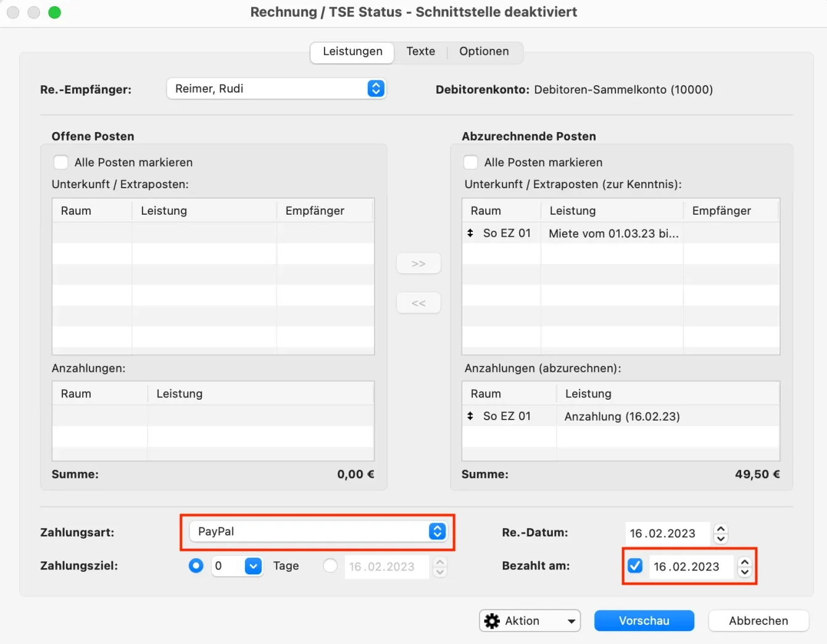This screenshot has height=644, width=827.
Task: Select the Anzahlung (16.02.23) row
Action: pyautogui.click(x=621, y=416)
